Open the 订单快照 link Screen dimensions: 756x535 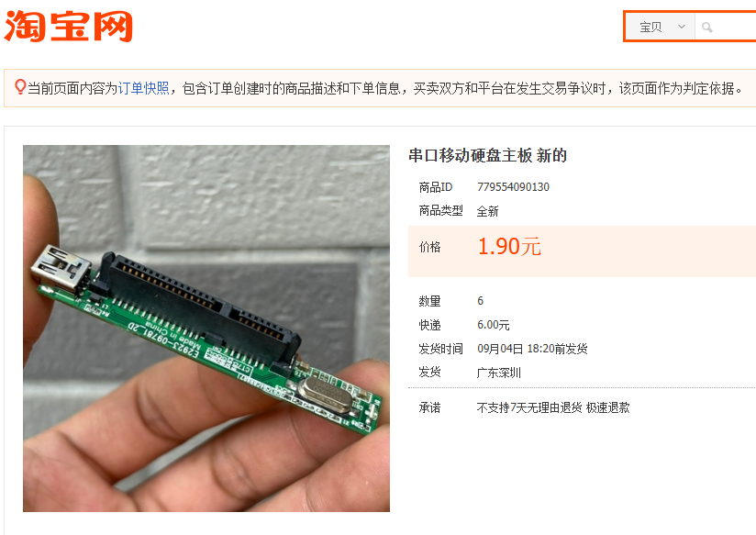pyautogui.click(x=144, y=88)
